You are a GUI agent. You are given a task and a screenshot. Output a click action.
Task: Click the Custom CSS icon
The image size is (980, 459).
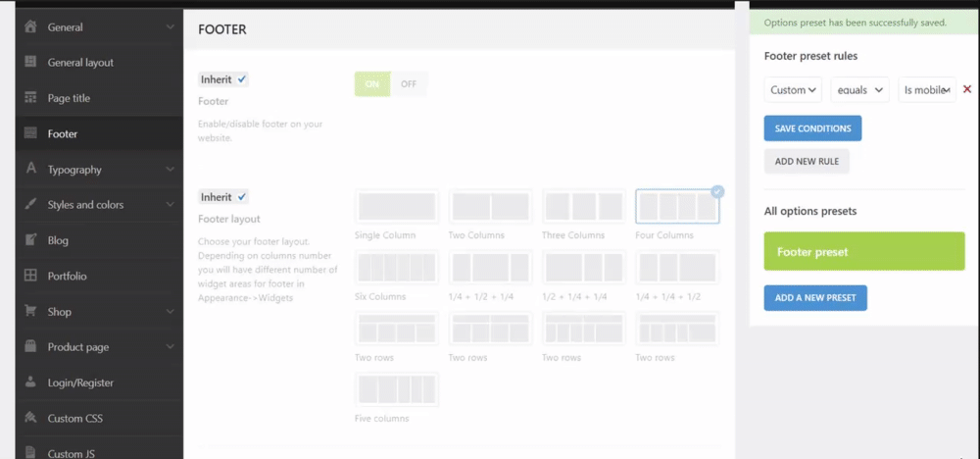30,418
